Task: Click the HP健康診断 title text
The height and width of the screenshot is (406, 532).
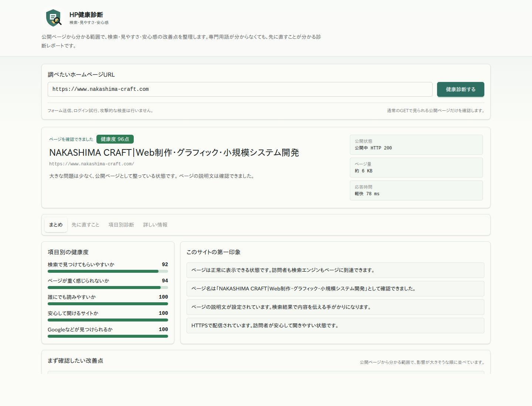Action: (x=86, y=15)
